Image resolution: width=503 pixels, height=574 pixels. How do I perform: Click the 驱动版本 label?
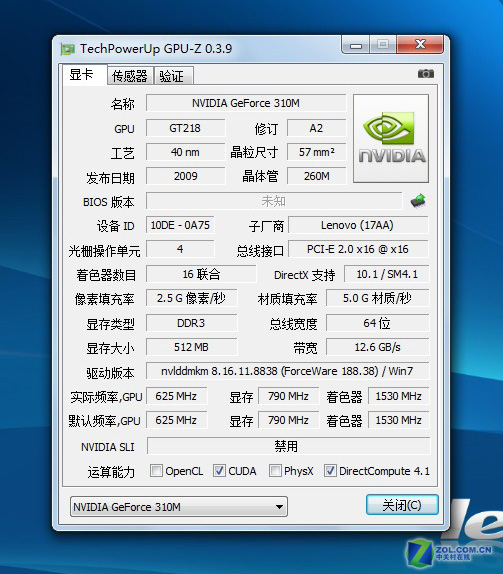click(111, 373)
